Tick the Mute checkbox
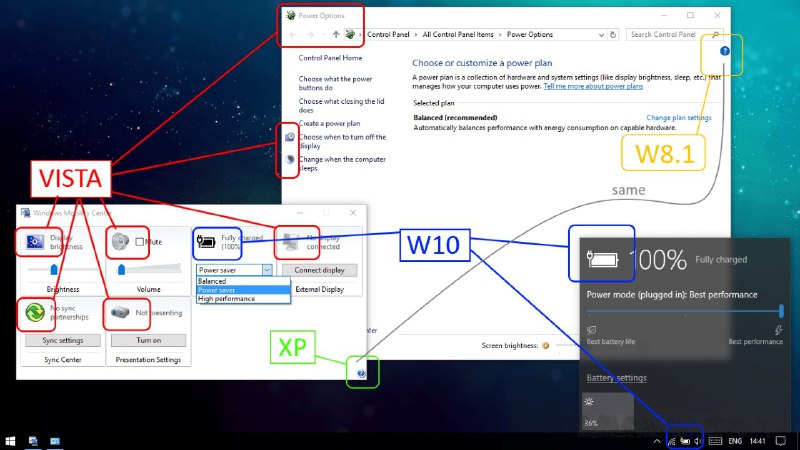This screenshot has width=800, height=450. pos(140,242)
